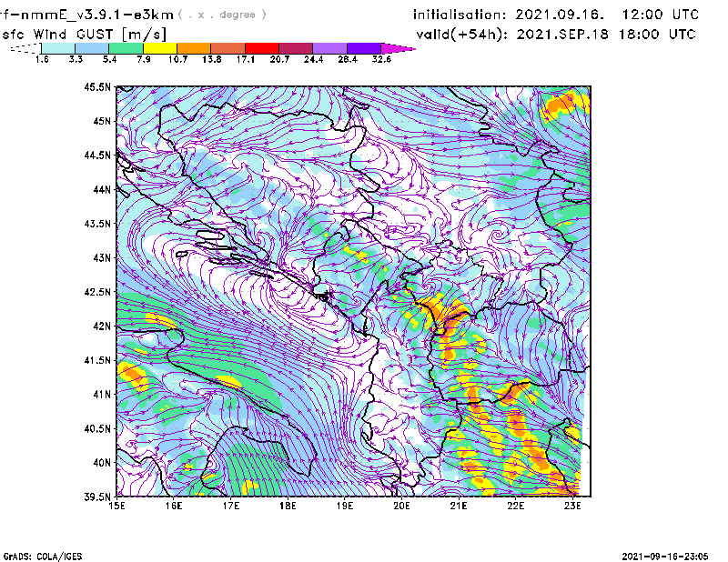Image resolution: width=728 pixels, height=562 pixels.
Task: Click the white dashed legend start arrow
Action: tap(25, 48)
